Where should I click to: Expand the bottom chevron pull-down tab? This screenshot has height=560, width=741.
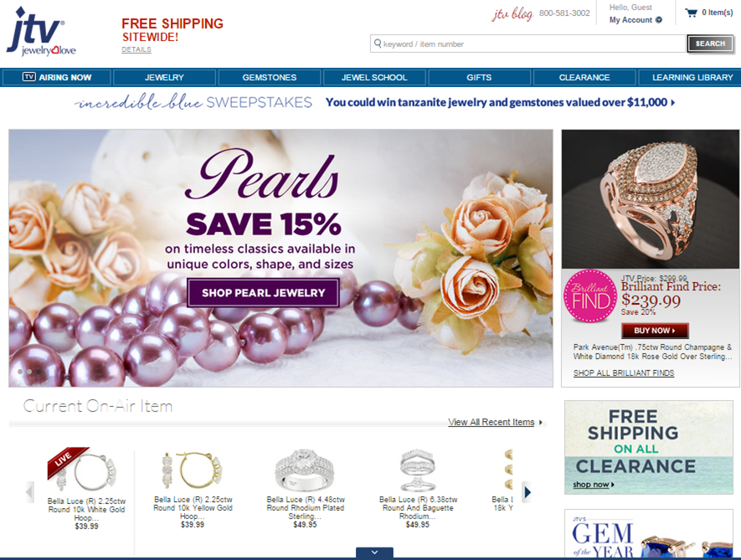click(x=374, y=552)
